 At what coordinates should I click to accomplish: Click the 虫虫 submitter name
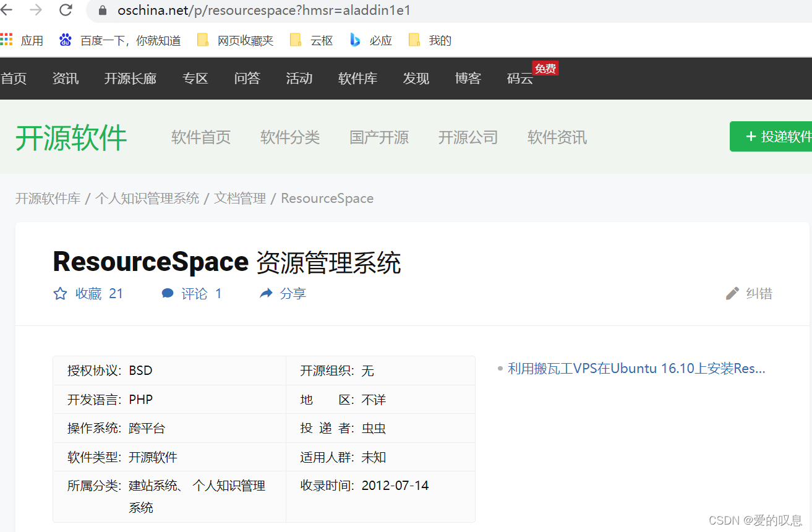374,428
